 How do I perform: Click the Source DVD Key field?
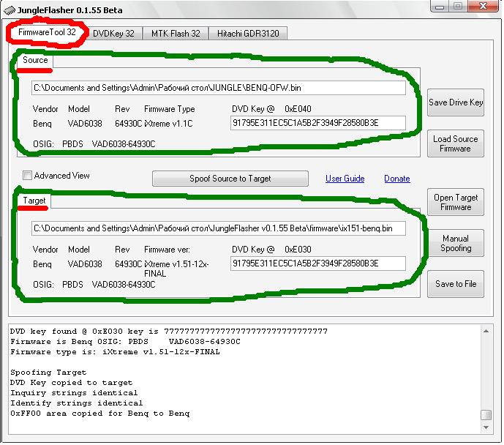pos(318,123)
